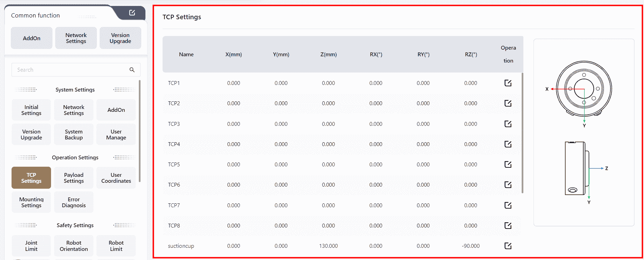Click the sidebar menu scrollbar
The height and width of the screenshot is (260, 644).
click(140, 131)
